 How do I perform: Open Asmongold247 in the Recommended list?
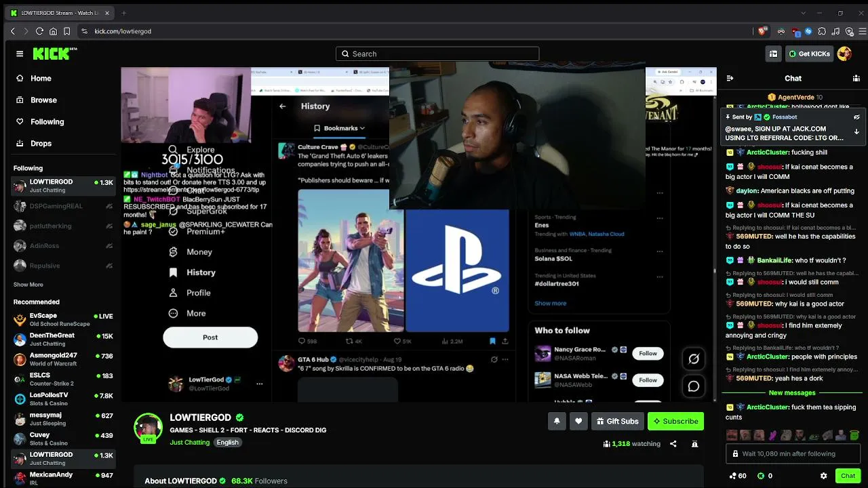64,359
